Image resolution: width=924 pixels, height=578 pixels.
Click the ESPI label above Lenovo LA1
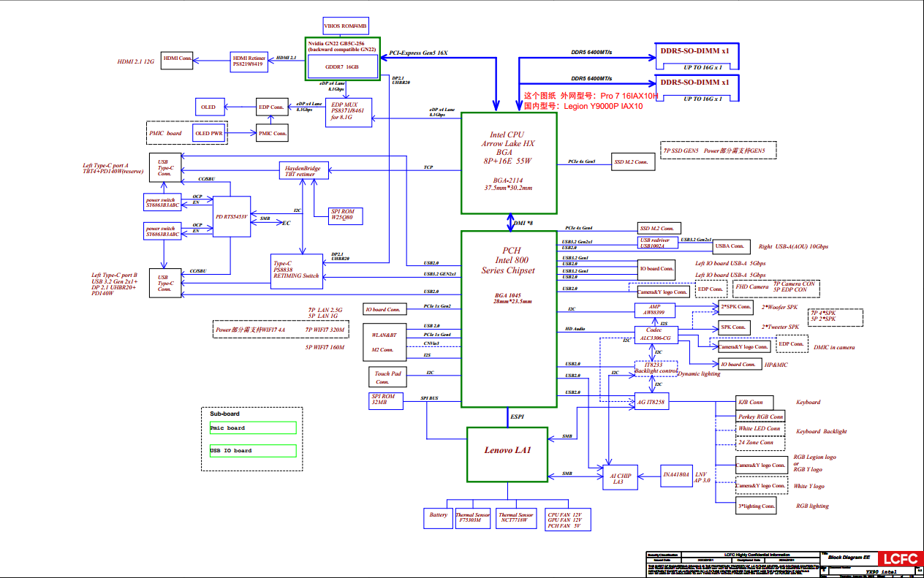[517, 417]
